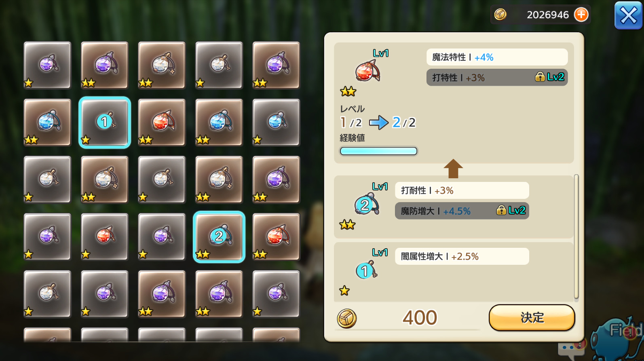
Task: Tap the orange plus coin purchase icon
Action: click(x=581, y=15)
